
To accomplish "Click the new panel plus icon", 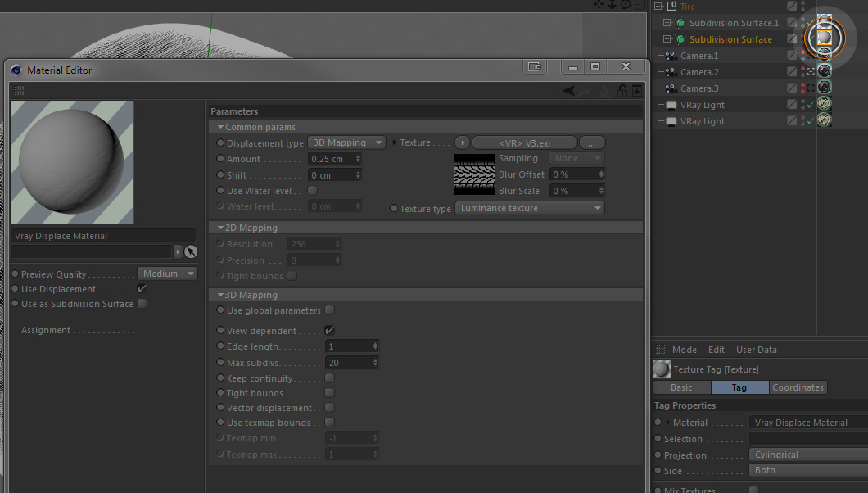I will pos(637,91).
